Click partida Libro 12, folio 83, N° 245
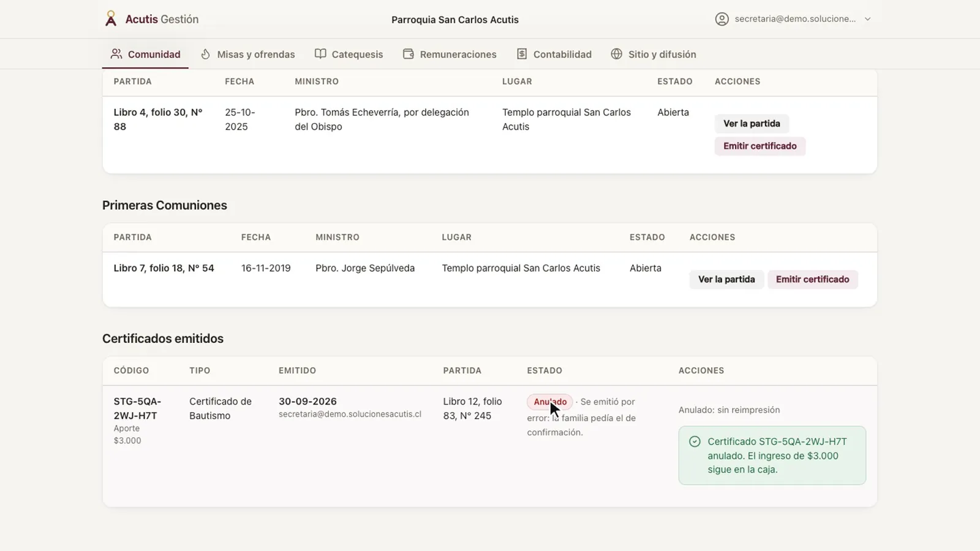This screenshot has height=551, width=980. click(472, 408)
